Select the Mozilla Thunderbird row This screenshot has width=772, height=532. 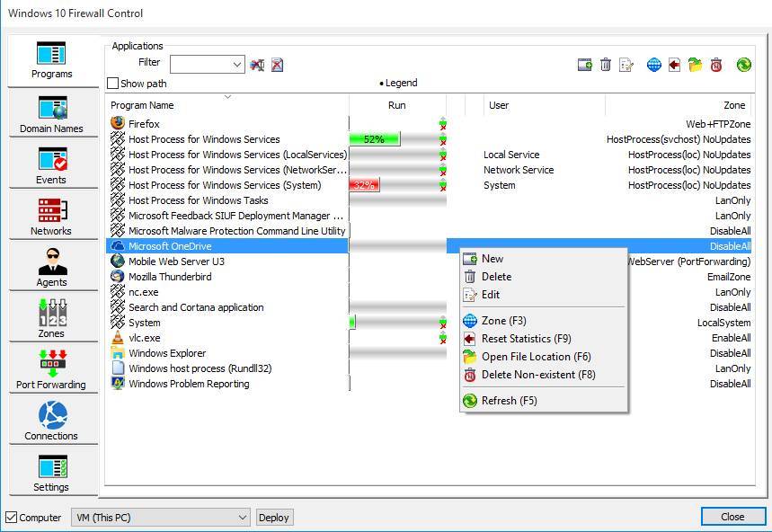coord(169,277)
